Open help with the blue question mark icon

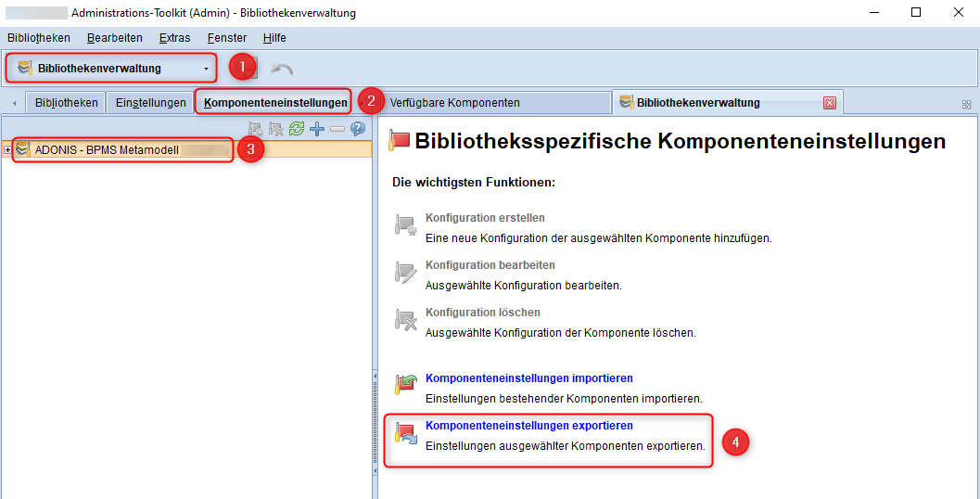click(358, 130)
